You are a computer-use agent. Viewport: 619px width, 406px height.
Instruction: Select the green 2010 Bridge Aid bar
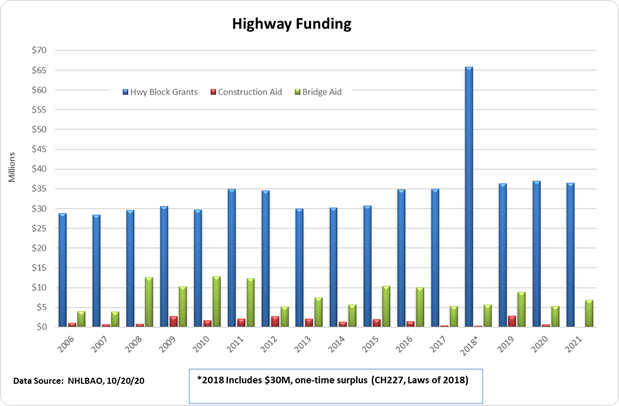click(x=216, y=302)
